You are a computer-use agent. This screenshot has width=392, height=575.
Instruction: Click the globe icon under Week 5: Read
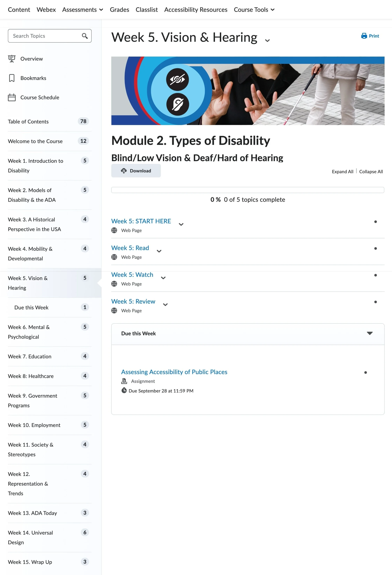(x=114, y=257)
